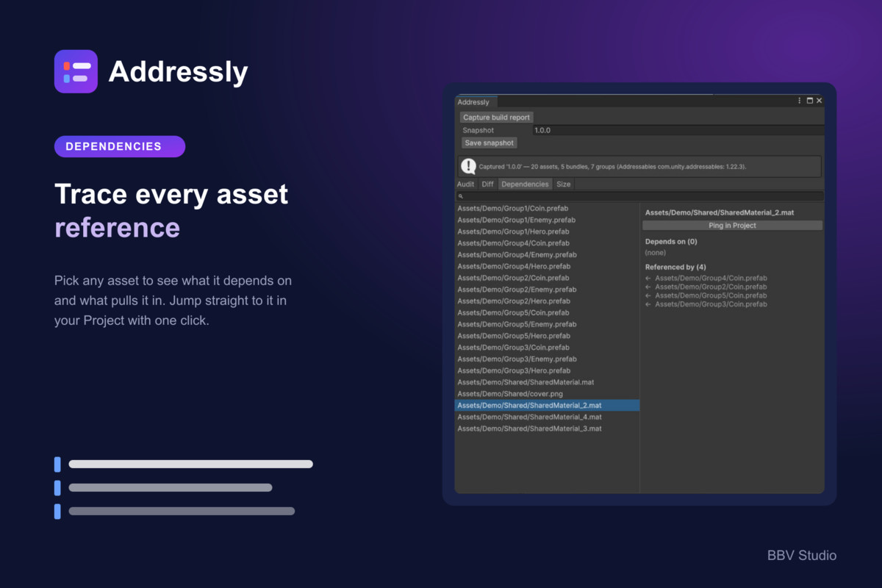Click the 'Depends on (0)' heading

(671, 242)
